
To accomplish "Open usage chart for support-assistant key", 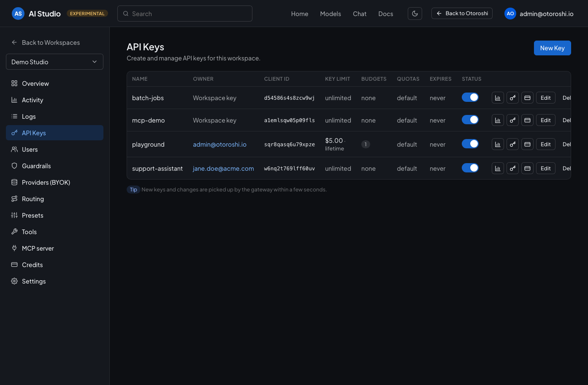I will pos(498,168).
